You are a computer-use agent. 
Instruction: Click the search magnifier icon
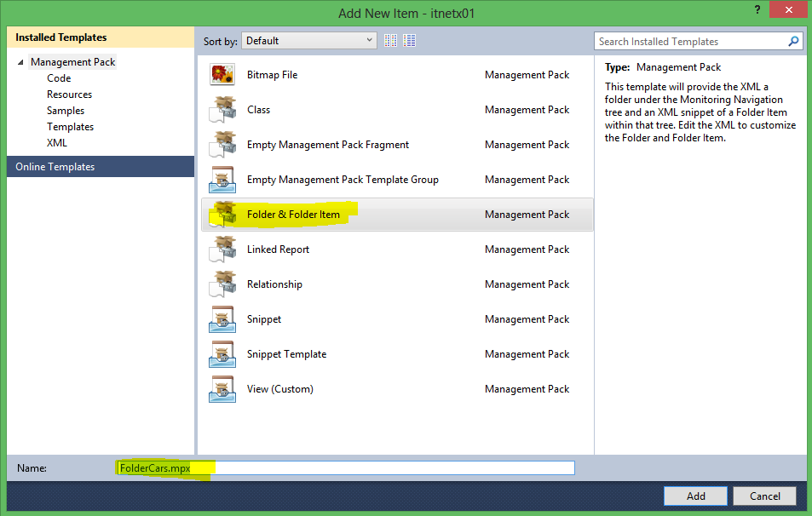[x=793, y=41]
